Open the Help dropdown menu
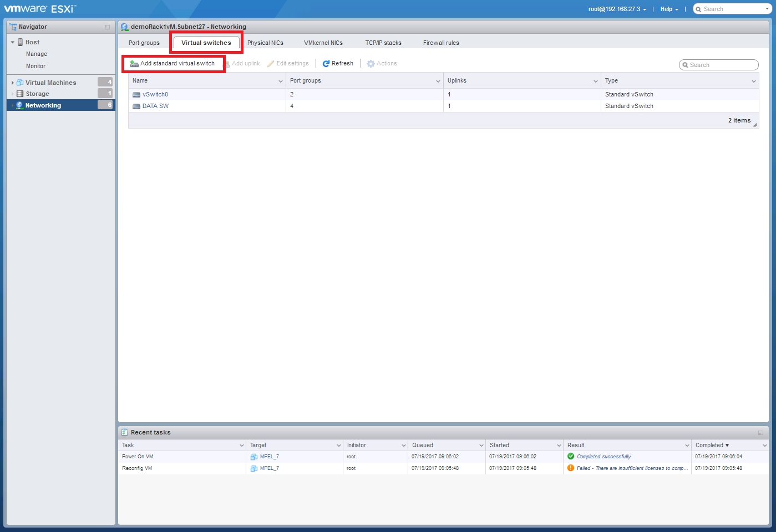This screenshot has width=776, height=532. [x=669, y=9]
